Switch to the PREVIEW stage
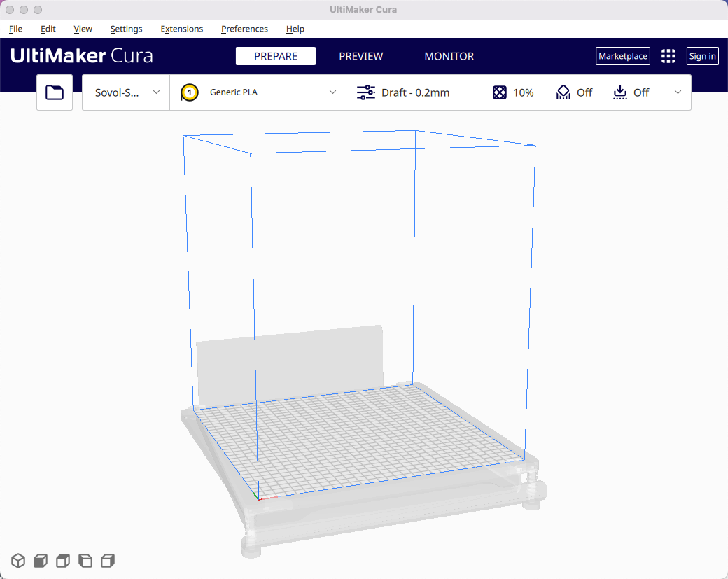Viewport: 728px width, 579px height. pos(360,56)
